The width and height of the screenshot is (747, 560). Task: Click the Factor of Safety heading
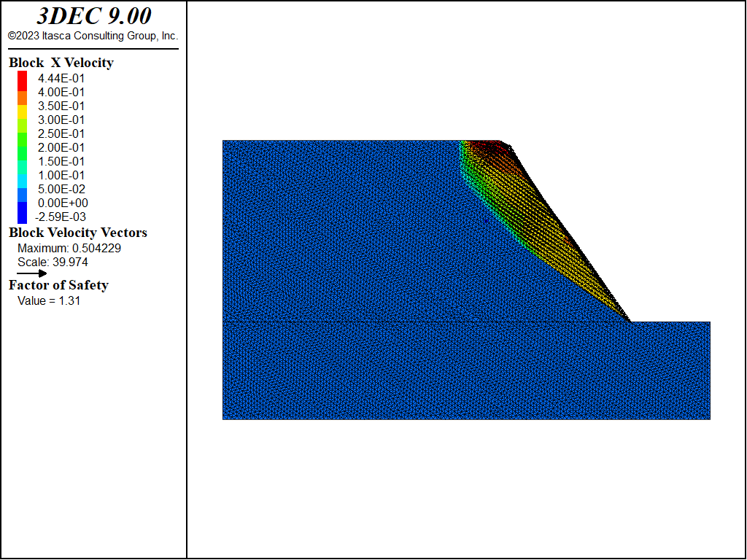click(58, 285)
